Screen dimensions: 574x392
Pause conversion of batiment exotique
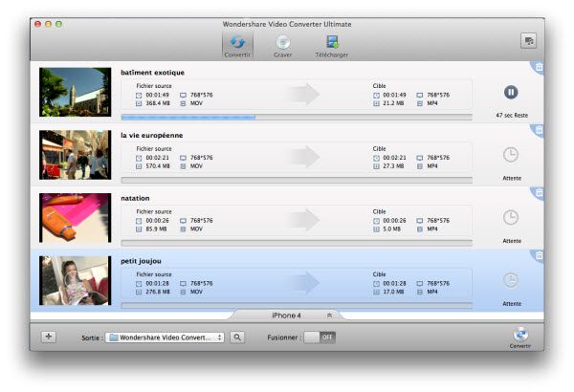pos(511,92)
